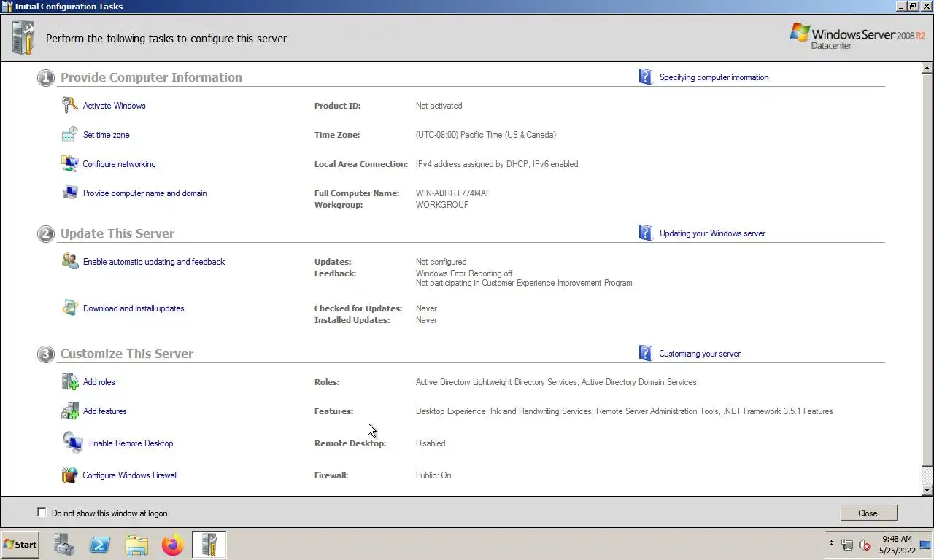The width and height of the screenshot is (934, 560).
Task: Click the Installed Updates label
Action: (352, 320)
